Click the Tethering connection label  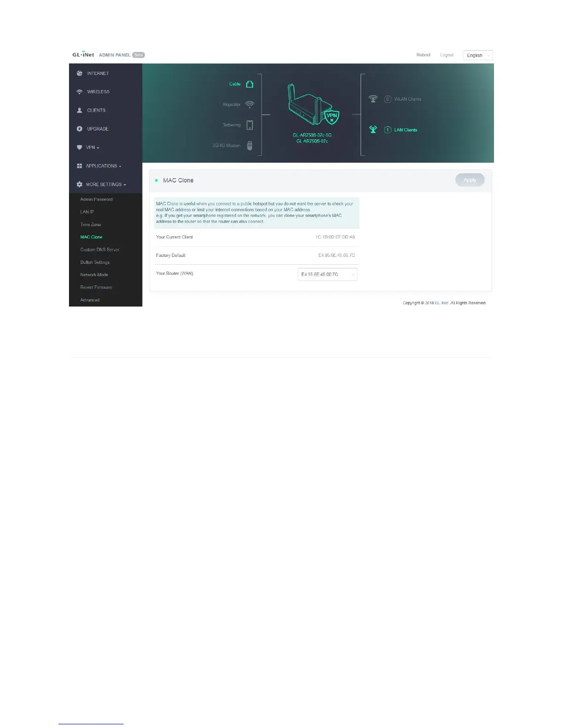click(x=232, y=125)
